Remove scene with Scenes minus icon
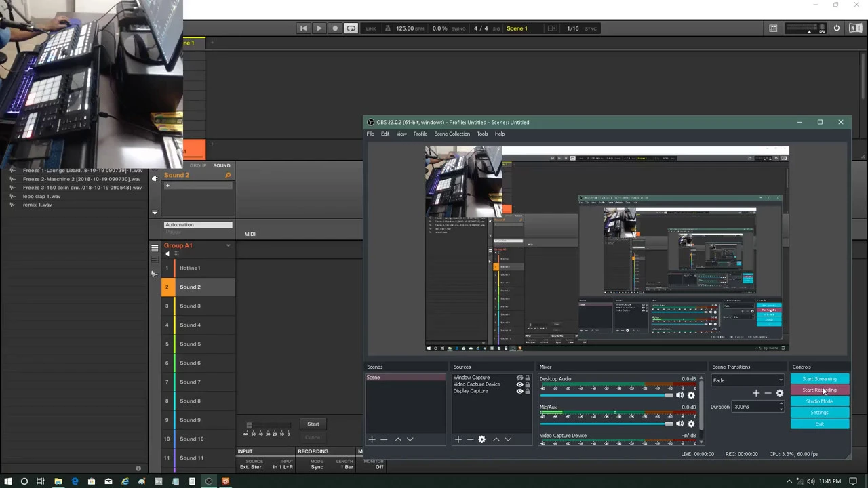The height and width of the screenshot is (488, 868). click(x=384, y=439)
